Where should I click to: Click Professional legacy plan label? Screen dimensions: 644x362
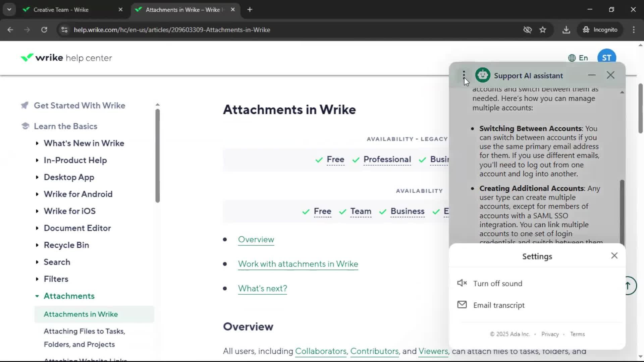387,160
